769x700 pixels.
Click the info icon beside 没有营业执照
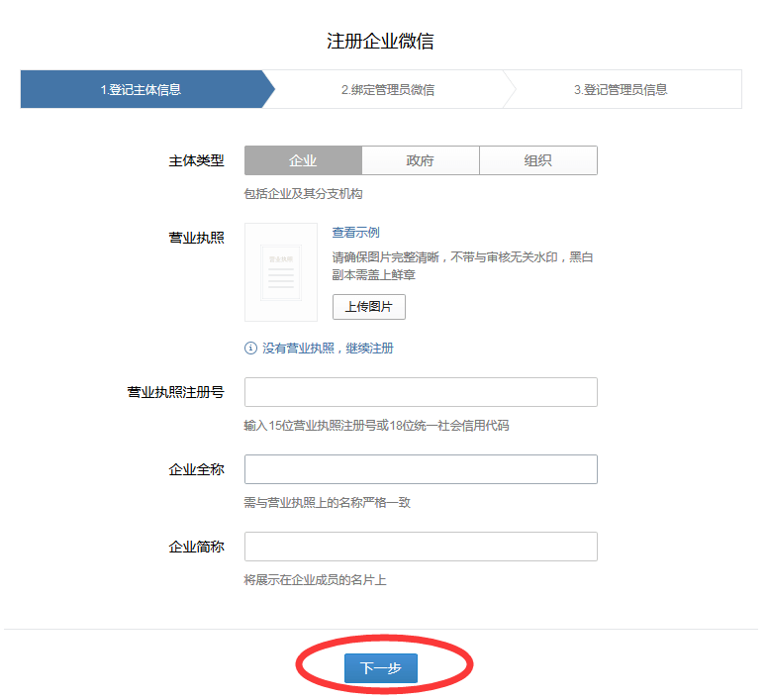pyautogui.click(x=250, y=349)
